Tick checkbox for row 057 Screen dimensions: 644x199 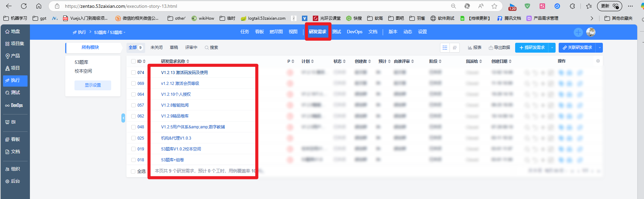[x=133, y=105]
